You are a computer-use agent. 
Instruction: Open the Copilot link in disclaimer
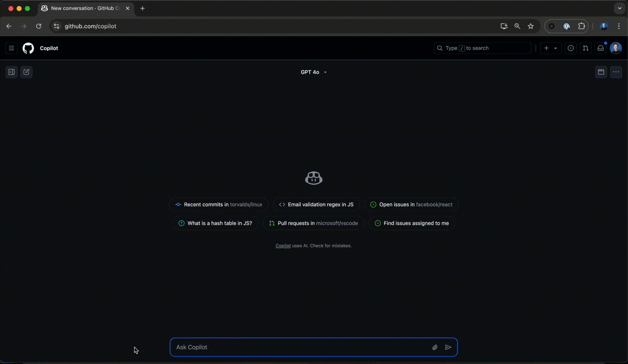(x=283, y=246)
